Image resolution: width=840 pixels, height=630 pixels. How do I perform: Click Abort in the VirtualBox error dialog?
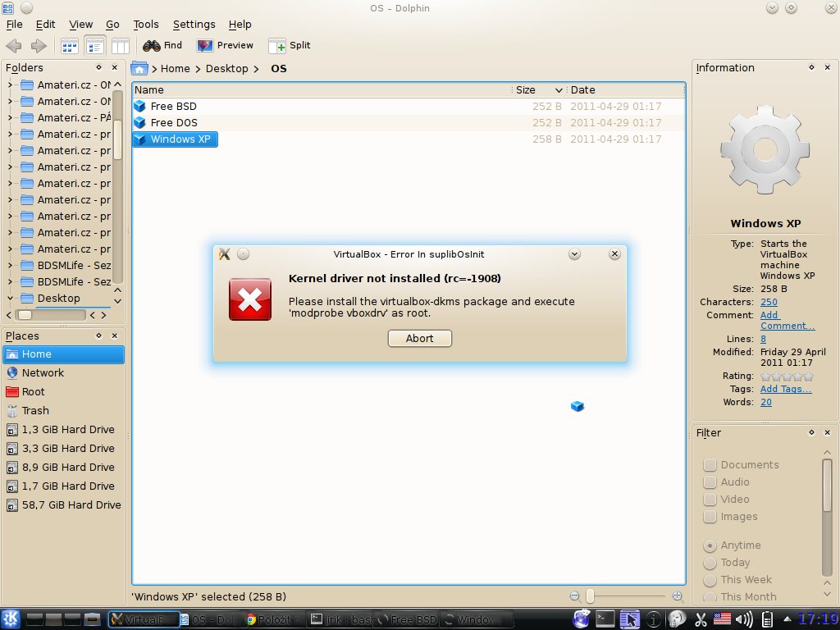pos(419,339)
